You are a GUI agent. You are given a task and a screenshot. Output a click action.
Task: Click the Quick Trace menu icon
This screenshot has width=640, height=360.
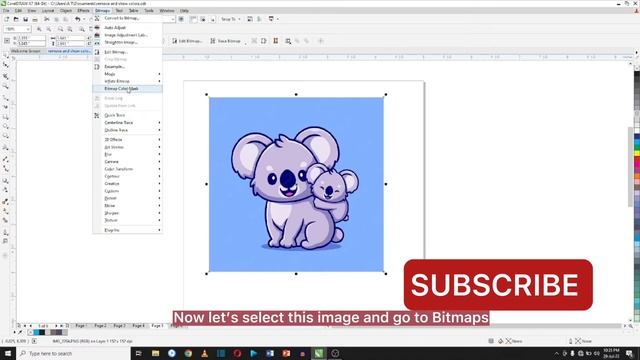(97, 116)
